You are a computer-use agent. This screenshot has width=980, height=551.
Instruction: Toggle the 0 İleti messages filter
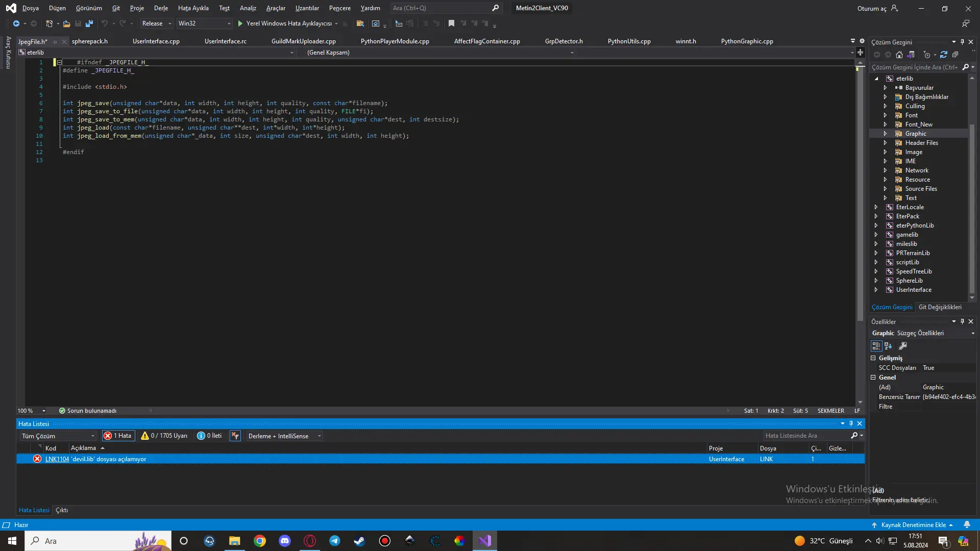coord(210,436)
